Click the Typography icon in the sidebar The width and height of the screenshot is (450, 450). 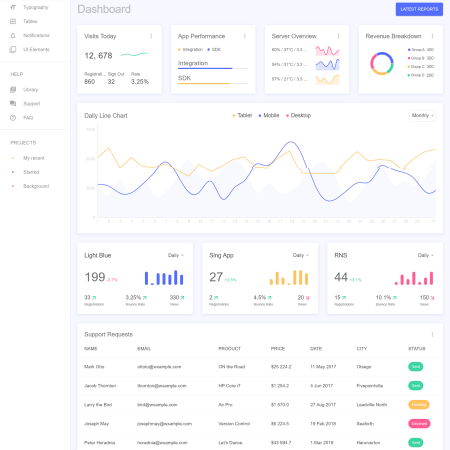[x=13, y=7]
